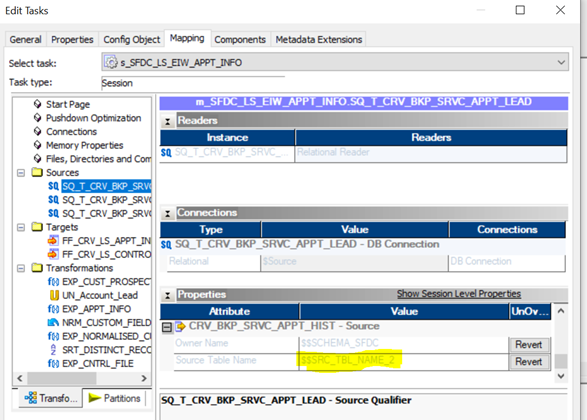Click target icon beside FF_CRV_LS_APPT_IN
This screenshot has height=420, width=587.
(x=53, y=241)
